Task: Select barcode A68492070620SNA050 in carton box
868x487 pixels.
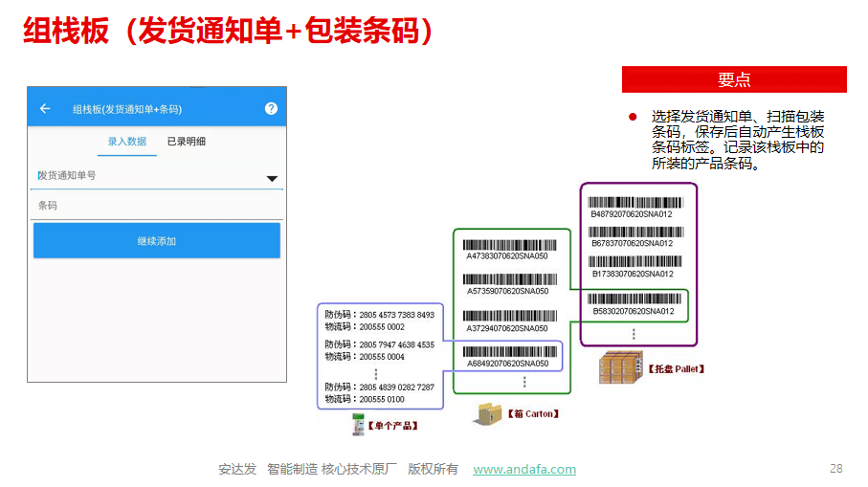Action: (x=507, y=354)
